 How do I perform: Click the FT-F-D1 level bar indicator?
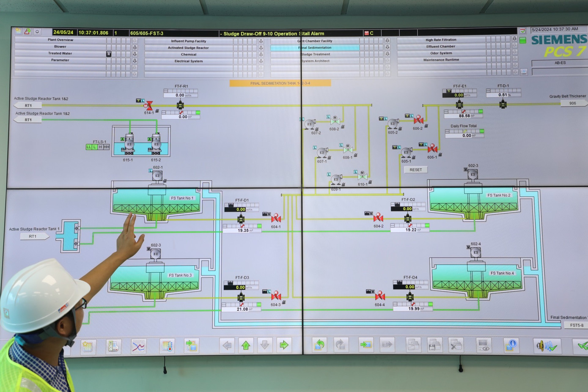[242, 226]
